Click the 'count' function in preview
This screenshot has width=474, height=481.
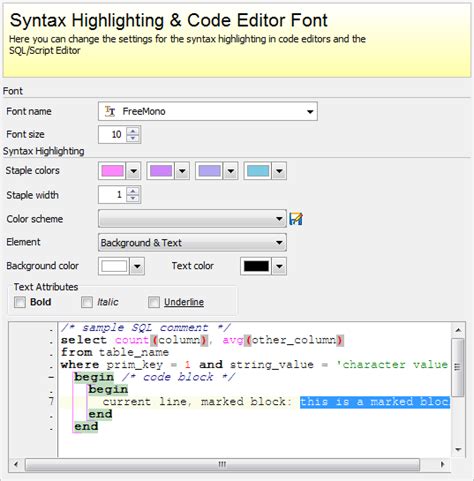(132, 340)
